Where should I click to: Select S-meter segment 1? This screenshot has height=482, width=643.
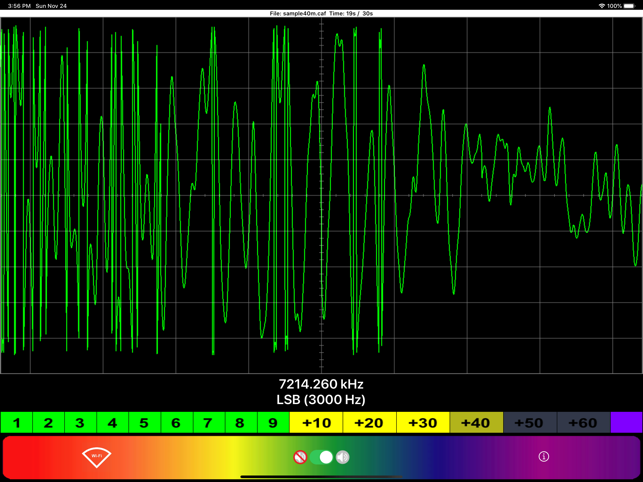click(x=16, y=423)
